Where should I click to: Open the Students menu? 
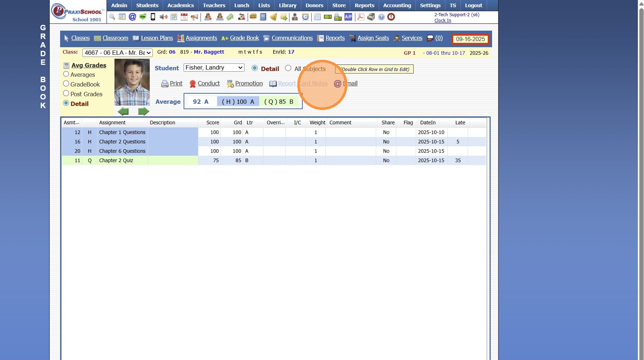(147, 5)
